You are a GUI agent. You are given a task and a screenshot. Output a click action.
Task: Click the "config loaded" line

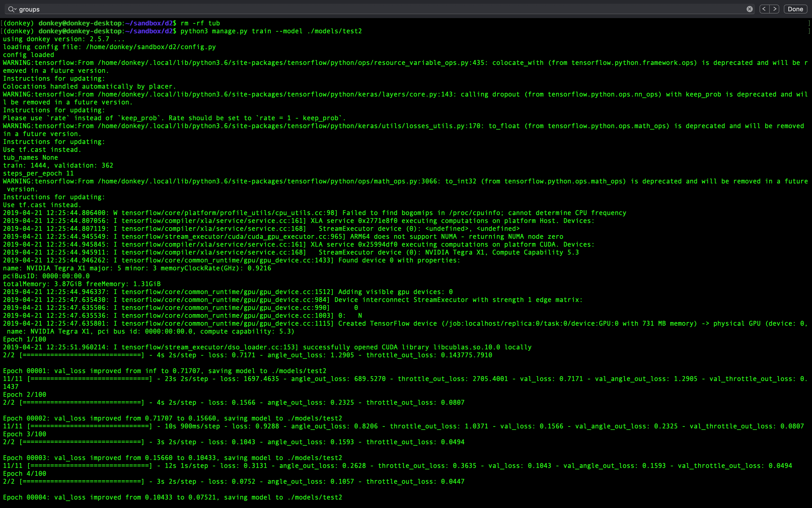pos(28,55)
